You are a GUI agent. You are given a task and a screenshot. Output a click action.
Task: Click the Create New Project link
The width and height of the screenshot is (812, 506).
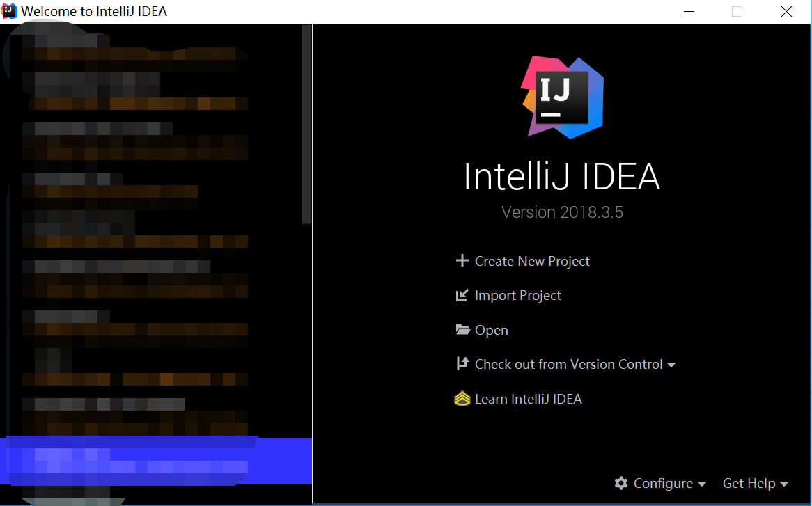click(532, 261)
